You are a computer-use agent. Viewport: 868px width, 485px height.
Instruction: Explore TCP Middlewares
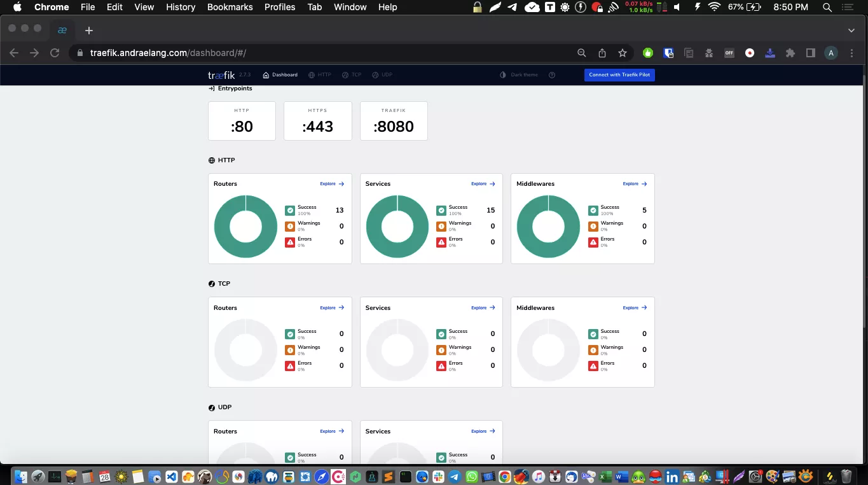635,308
